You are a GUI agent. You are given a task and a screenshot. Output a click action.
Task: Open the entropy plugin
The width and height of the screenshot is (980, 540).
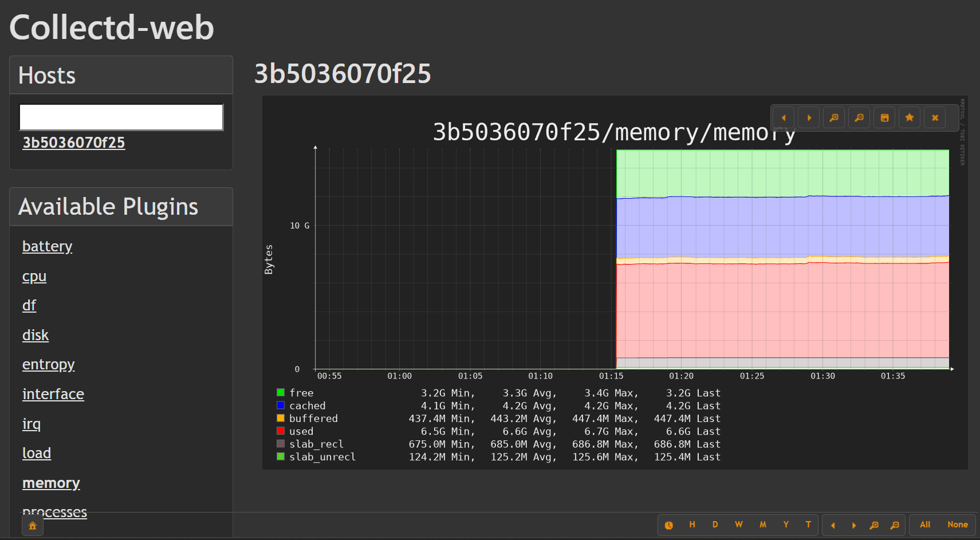[x=49, y=364]
